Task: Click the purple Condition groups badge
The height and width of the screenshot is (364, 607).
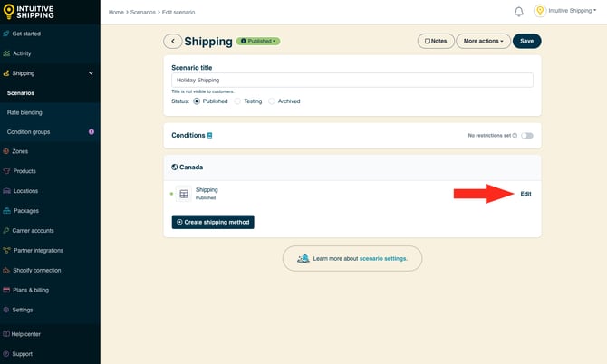Action: 92,132
